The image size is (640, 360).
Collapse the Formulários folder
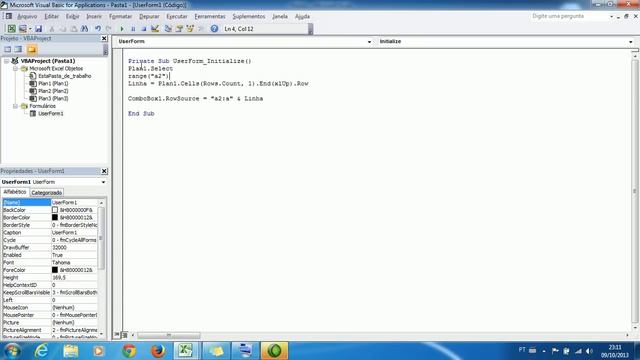tap(16, 106)
